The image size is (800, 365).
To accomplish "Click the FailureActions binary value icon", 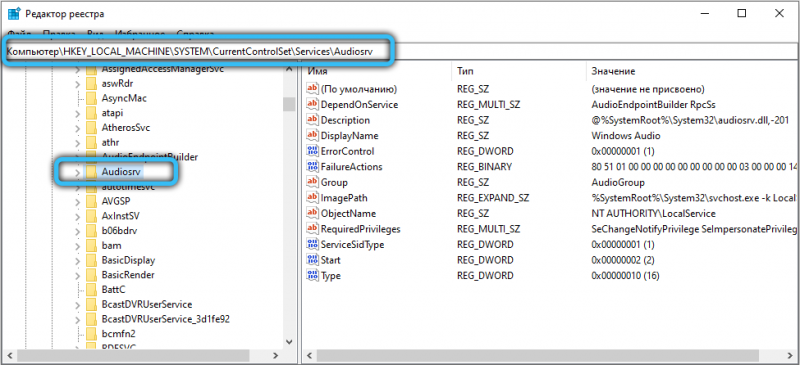I will [x=312, y=166].
